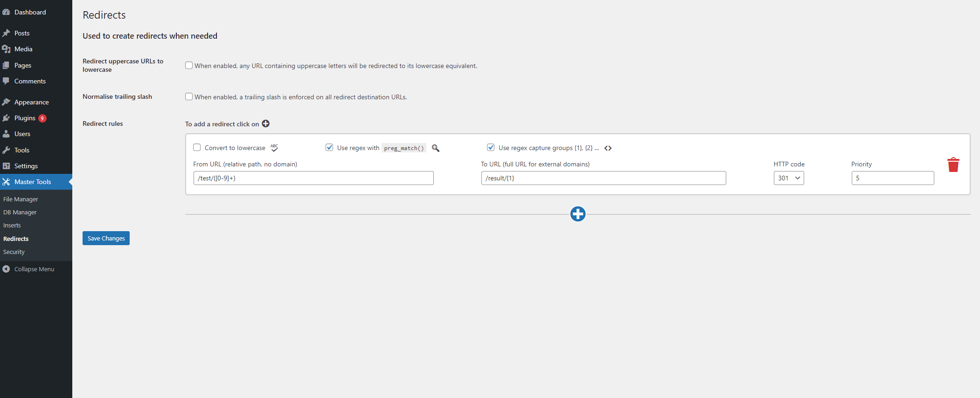This screenshot has height=398, width=980.
Task: Click the ABC spellcheck icon beside Convert to lowercase
Action: [x=274, y=148]
